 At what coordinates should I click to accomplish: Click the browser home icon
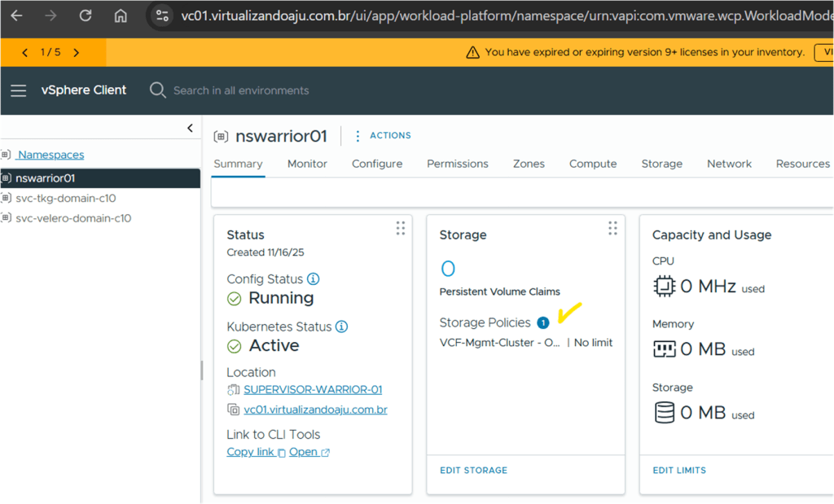point(120,15)
